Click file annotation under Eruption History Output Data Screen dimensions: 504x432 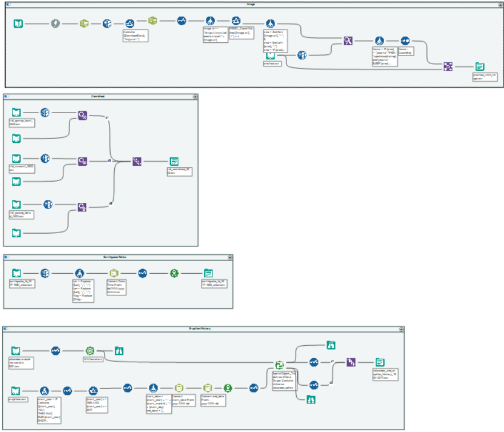(385, 375)
